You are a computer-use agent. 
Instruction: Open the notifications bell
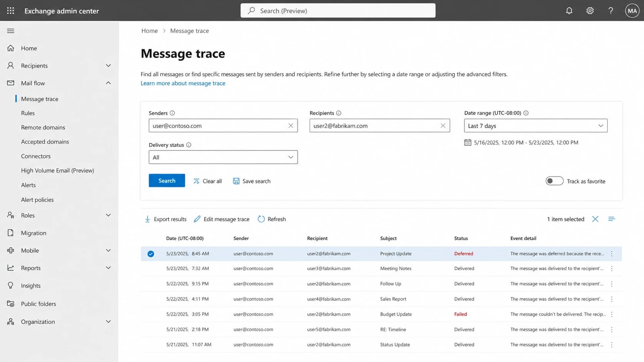(x=569, y=11)
